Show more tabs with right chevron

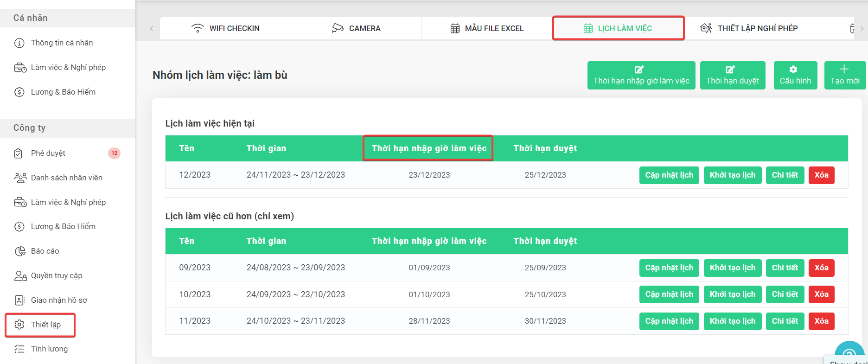[x=862, y=29]
